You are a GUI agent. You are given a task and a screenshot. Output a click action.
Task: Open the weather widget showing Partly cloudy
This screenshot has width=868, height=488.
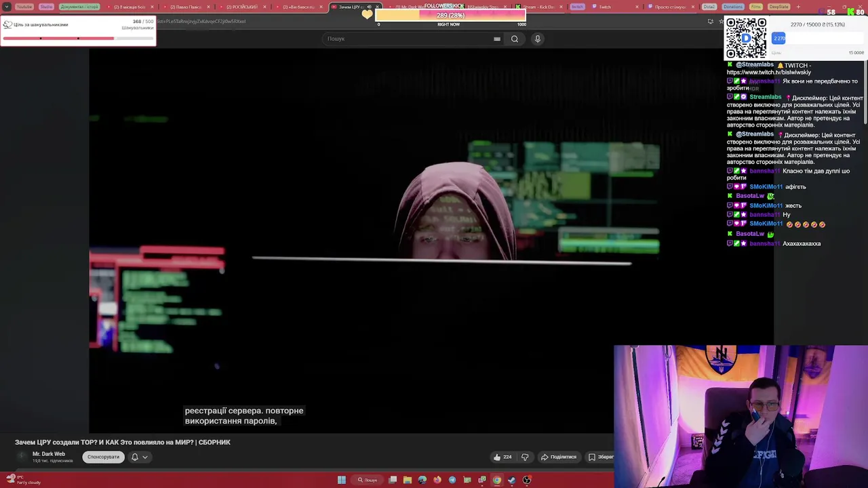click(24, 480)
